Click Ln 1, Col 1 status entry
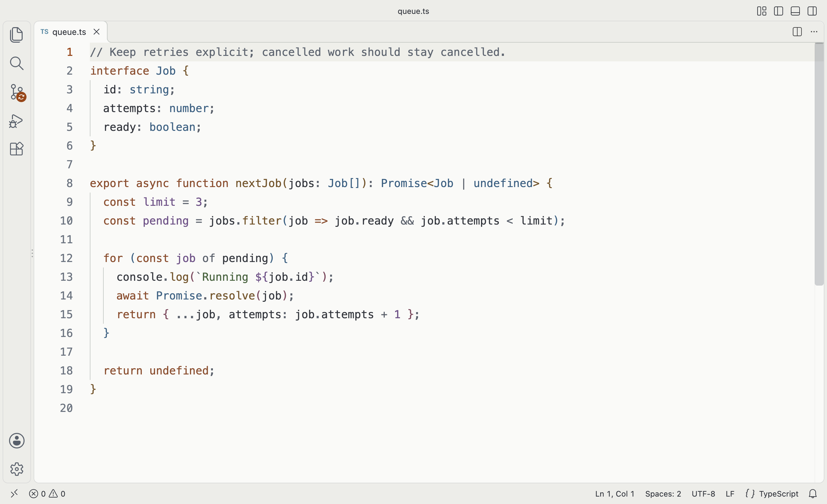The image size is (827, 504). (614, 494)
